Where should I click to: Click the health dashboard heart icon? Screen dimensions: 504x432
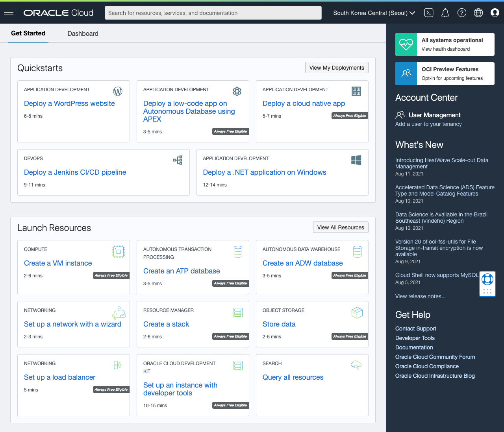(x=406, y=44)
